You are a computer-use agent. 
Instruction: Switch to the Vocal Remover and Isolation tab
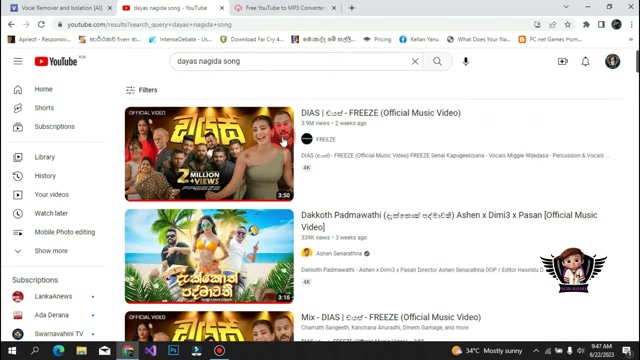[61, 8]
